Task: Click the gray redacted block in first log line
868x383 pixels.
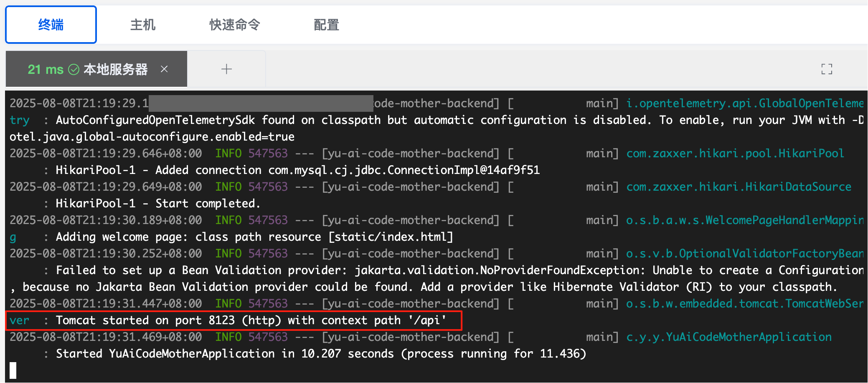Action: tap(261, 103)
